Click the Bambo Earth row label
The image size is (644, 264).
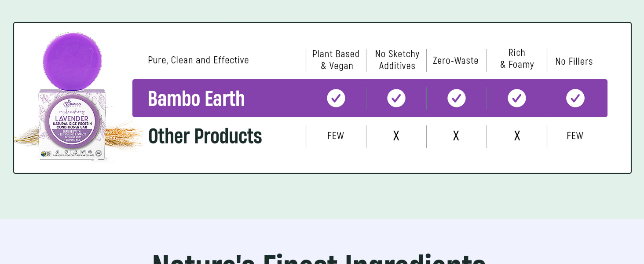tap(196, 99)
